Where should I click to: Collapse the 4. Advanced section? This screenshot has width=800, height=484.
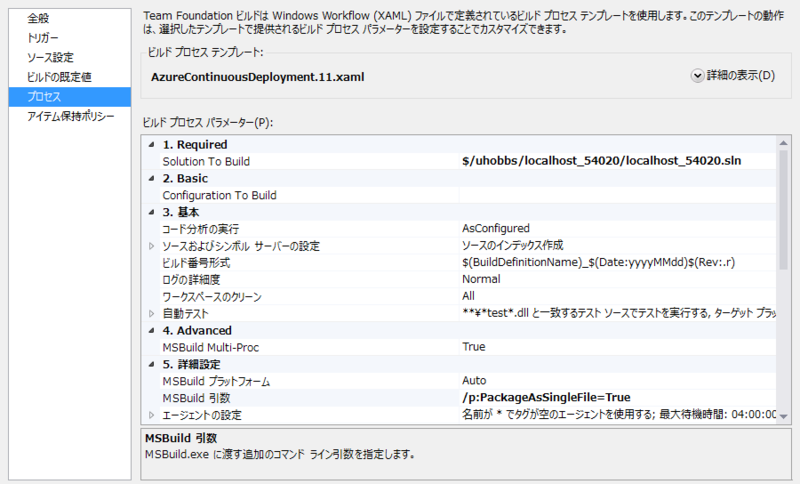pyautogui.click(x=152, y=330)
